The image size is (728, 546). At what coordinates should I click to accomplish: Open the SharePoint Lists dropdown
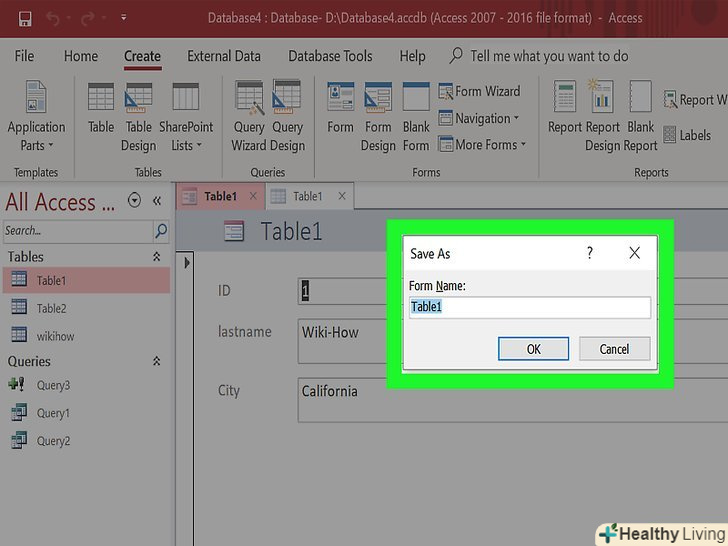(x=186, y=116)
